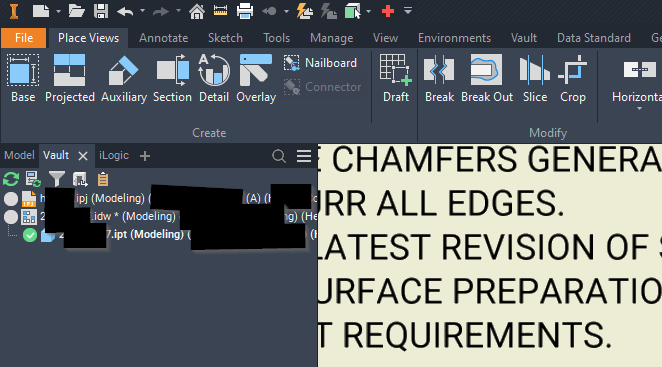Screen dimensions: 662x367
Task: Select the .ipj project row
Action: coord(159,198)
